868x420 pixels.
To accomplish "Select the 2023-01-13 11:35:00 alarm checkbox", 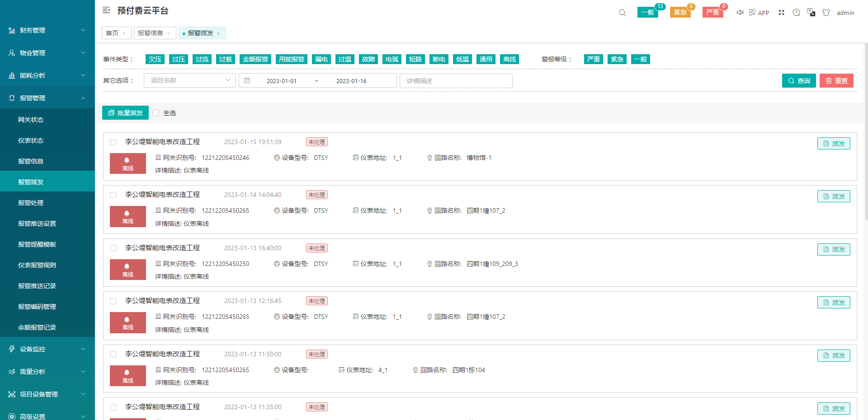I will (x=113, y=407).
